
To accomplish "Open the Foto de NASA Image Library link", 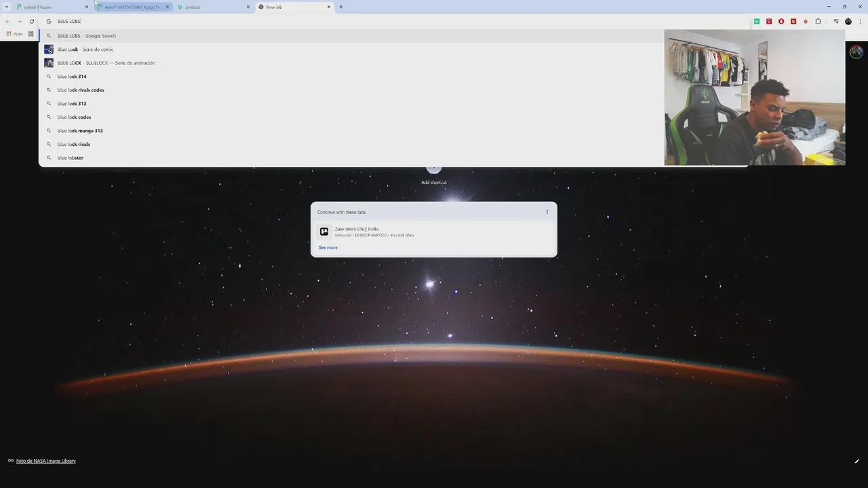I will (46, 461).
